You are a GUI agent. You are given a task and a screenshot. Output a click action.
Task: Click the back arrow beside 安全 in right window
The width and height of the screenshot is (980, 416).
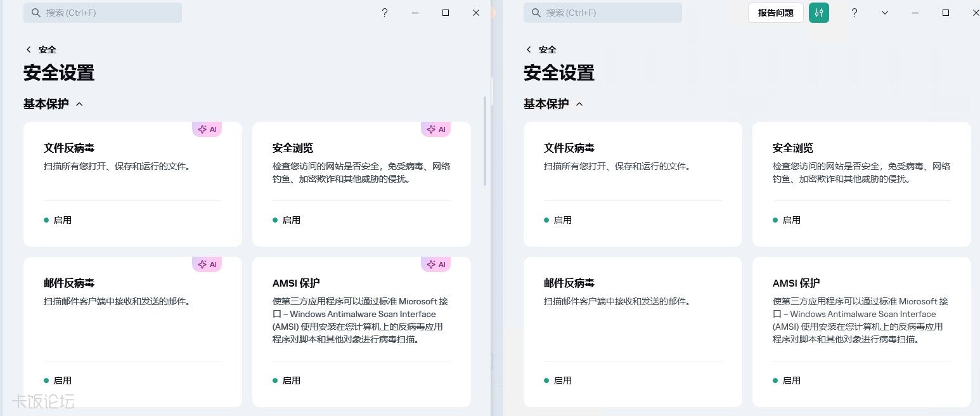tap(529, 49)
